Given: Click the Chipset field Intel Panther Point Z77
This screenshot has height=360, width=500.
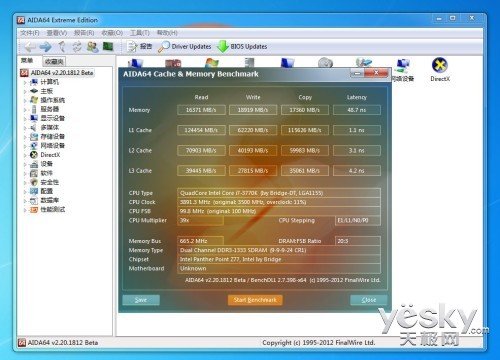Looking at the screenshot, I should click(x=279, y=259).
